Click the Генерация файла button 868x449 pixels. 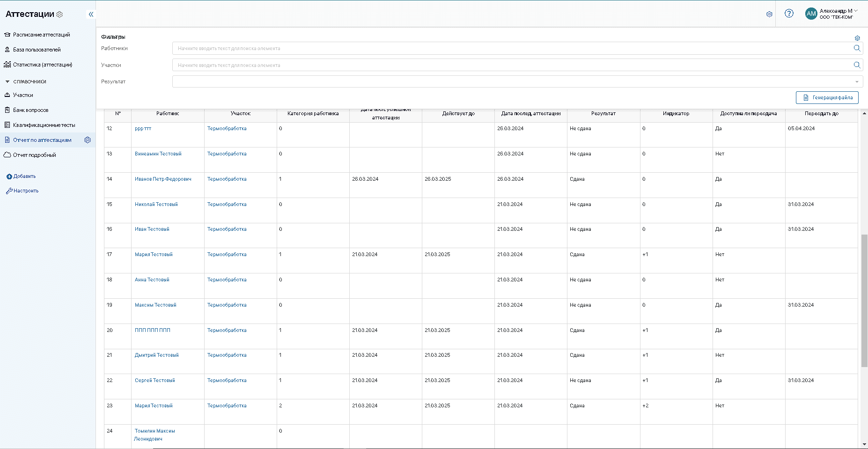pyautogui.click(x=827, y=97)
